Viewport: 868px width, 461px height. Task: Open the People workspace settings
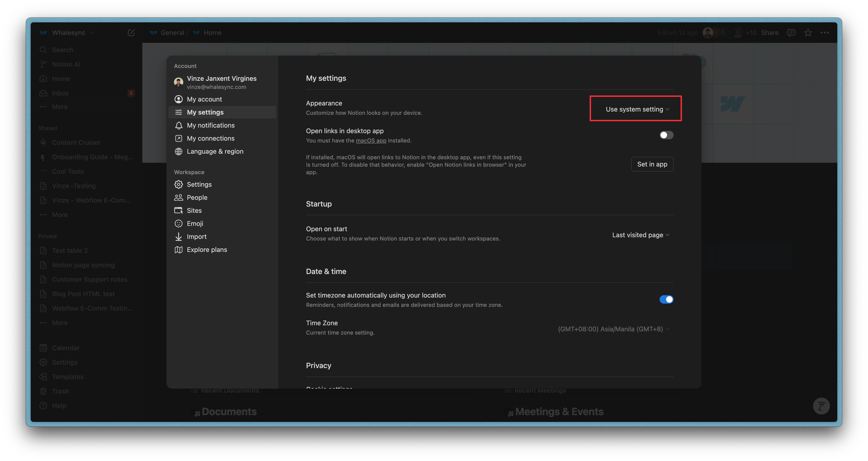197,198
